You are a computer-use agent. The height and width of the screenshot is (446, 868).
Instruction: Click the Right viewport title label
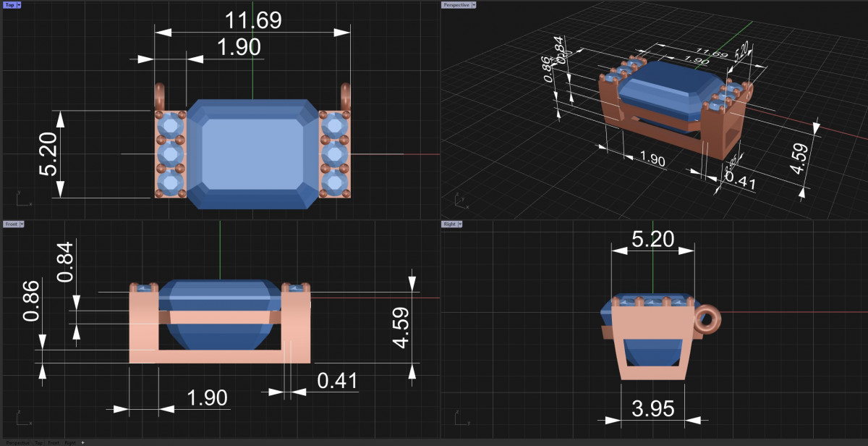pos(448,224)
